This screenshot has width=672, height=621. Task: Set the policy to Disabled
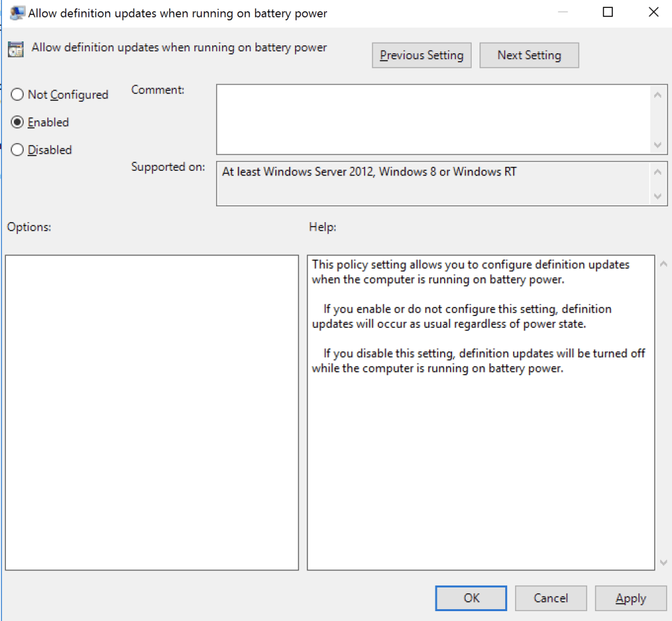click(18, 150)
